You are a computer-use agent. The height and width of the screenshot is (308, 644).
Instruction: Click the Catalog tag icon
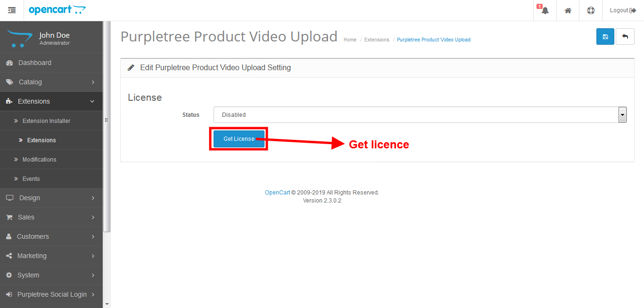click(x=9, y=82)
